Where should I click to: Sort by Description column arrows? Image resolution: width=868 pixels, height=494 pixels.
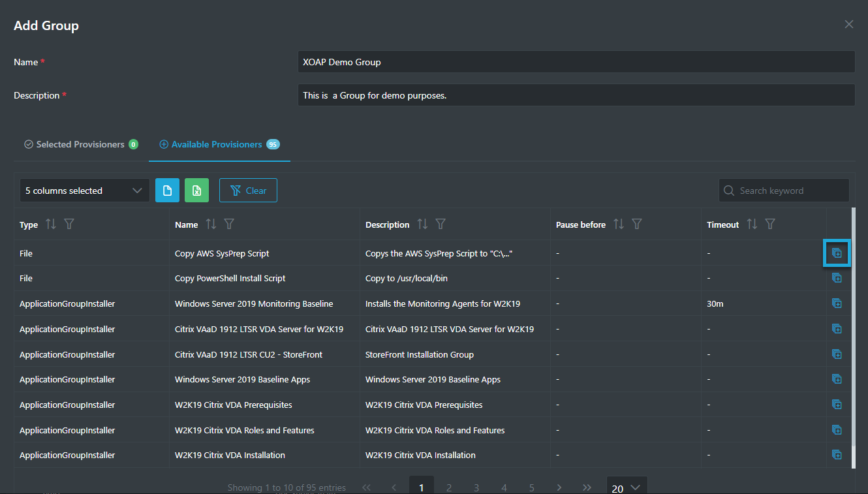tap(422, 224)
